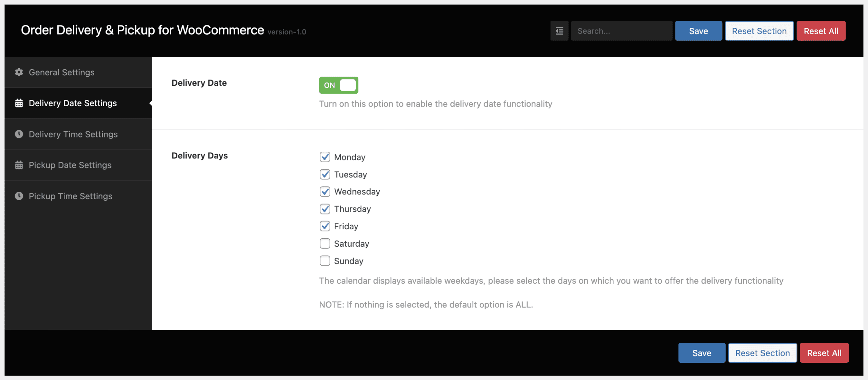Click the bottom Save button
The width and height of the screenshot is (868, 380).
tap(702, 353)
